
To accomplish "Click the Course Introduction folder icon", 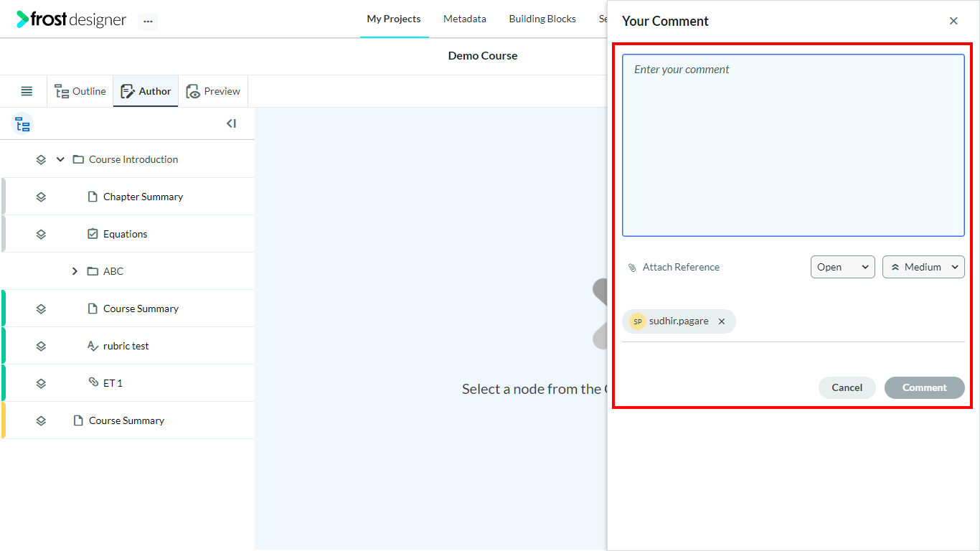I will pos(78,159).
